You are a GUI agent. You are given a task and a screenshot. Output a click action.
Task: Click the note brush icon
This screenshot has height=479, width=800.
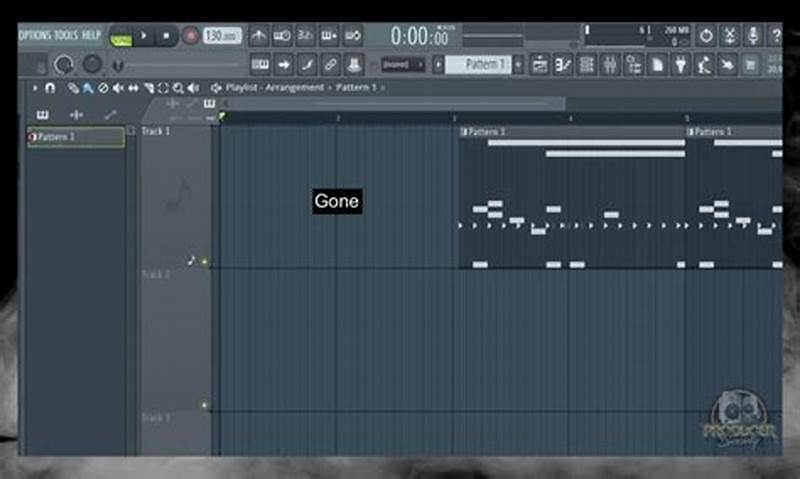[x=307, y=65]
